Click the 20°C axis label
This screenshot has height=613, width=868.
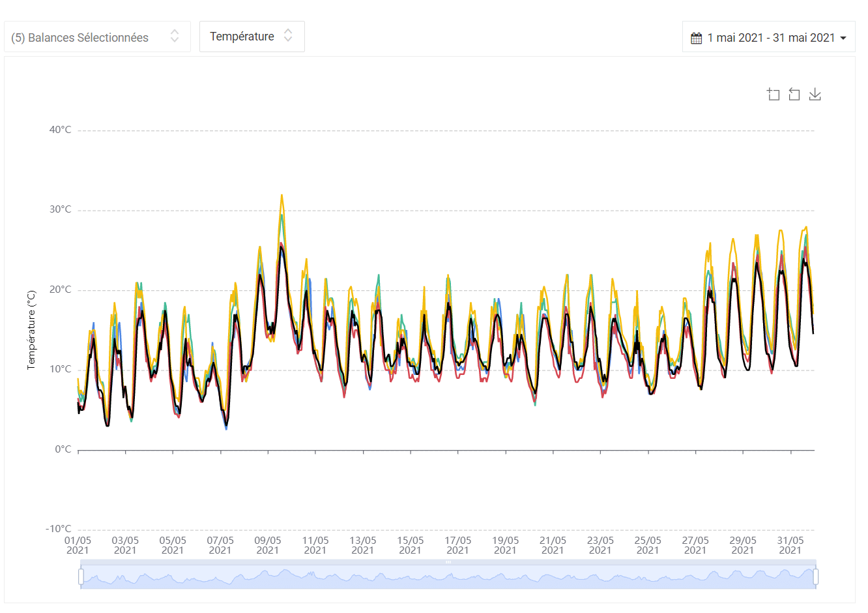click(x=61, y=290)
